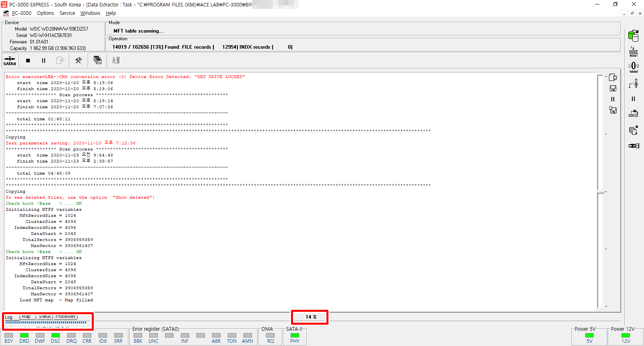Click the DWF status indicator

pos(40,336)
